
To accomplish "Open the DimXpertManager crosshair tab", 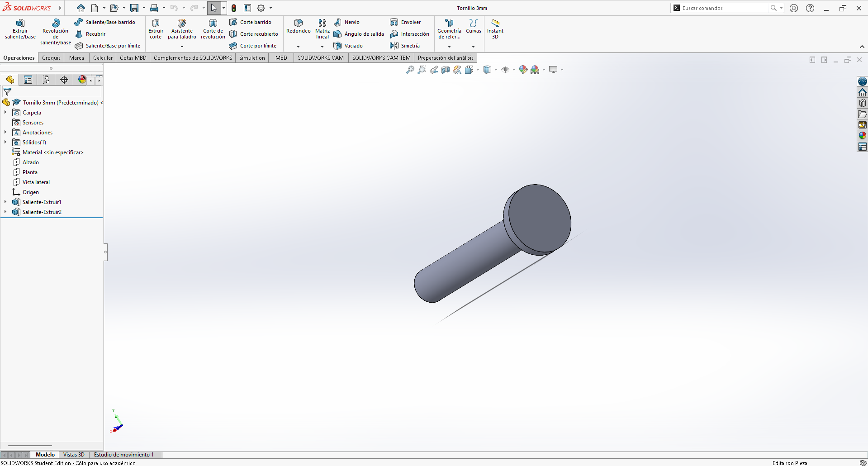I will click(64, 80).
